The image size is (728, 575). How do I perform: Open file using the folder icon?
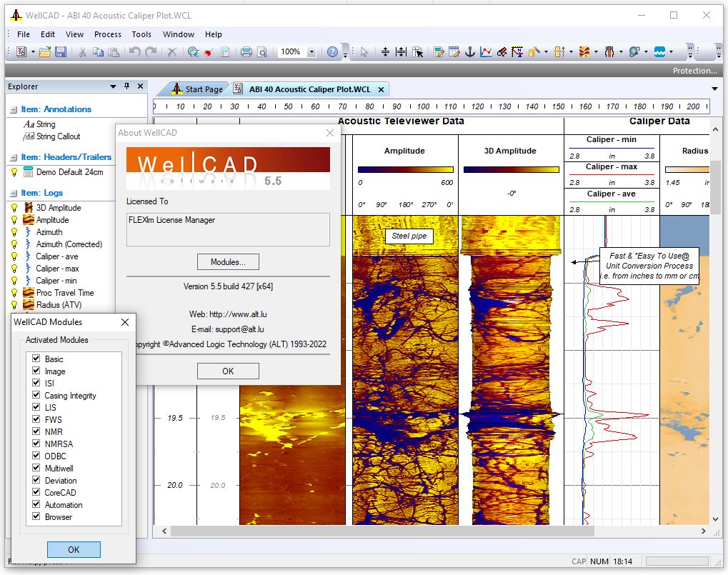(45, 52)
